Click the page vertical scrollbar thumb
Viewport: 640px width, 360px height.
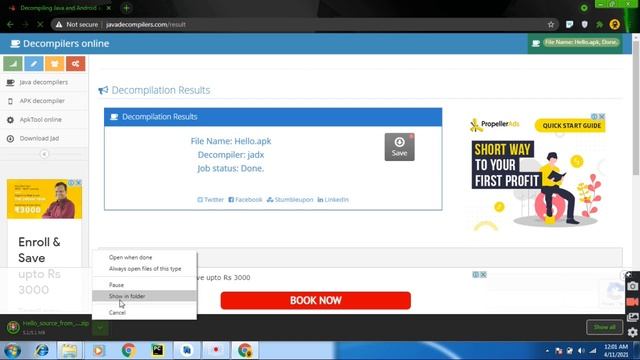[636, 107]
